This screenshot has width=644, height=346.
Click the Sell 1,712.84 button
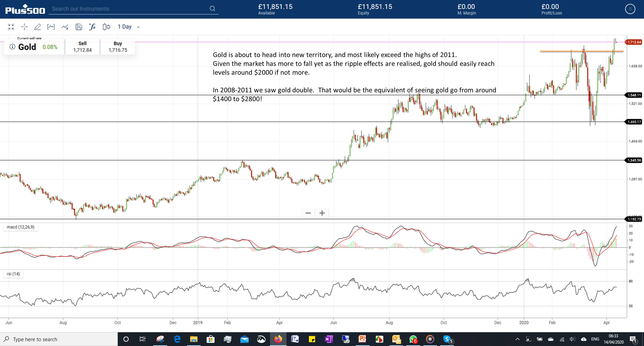(x=82, y=47)
